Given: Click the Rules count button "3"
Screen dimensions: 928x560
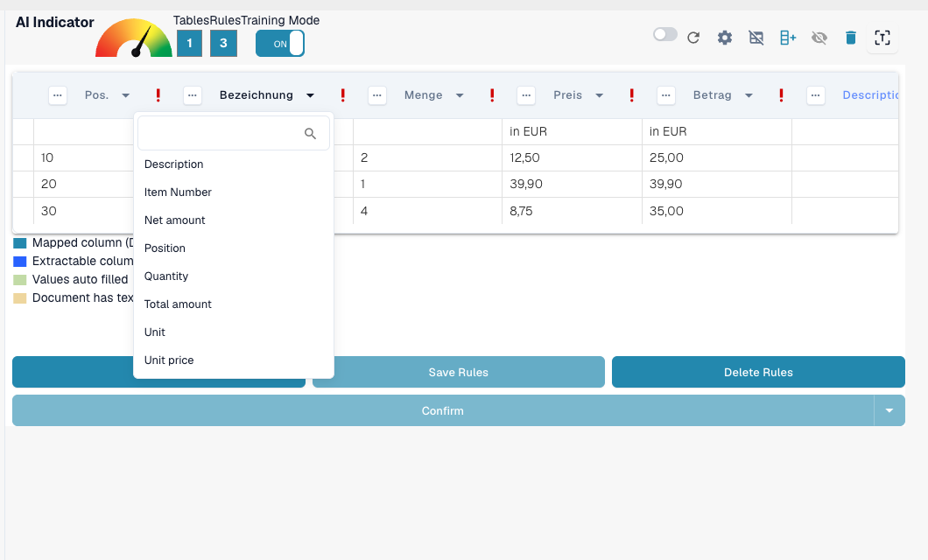Looking at the screenshot, I should click(x=223, y=43).
